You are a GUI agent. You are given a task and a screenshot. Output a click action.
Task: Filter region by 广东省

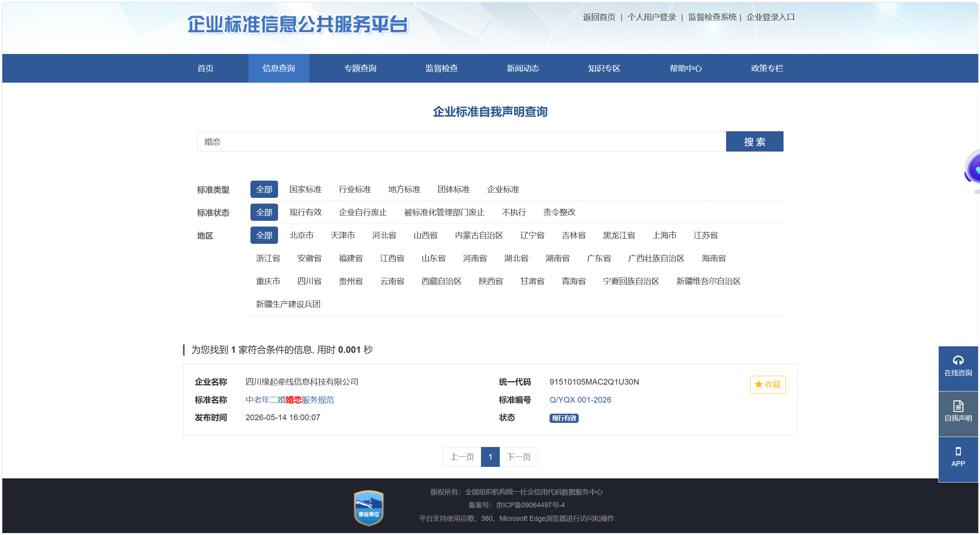pos(599,258)
